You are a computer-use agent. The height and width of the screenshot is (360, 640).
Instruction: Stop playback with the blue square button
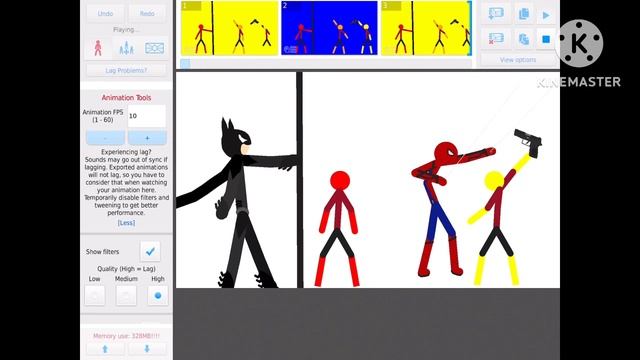546,39
